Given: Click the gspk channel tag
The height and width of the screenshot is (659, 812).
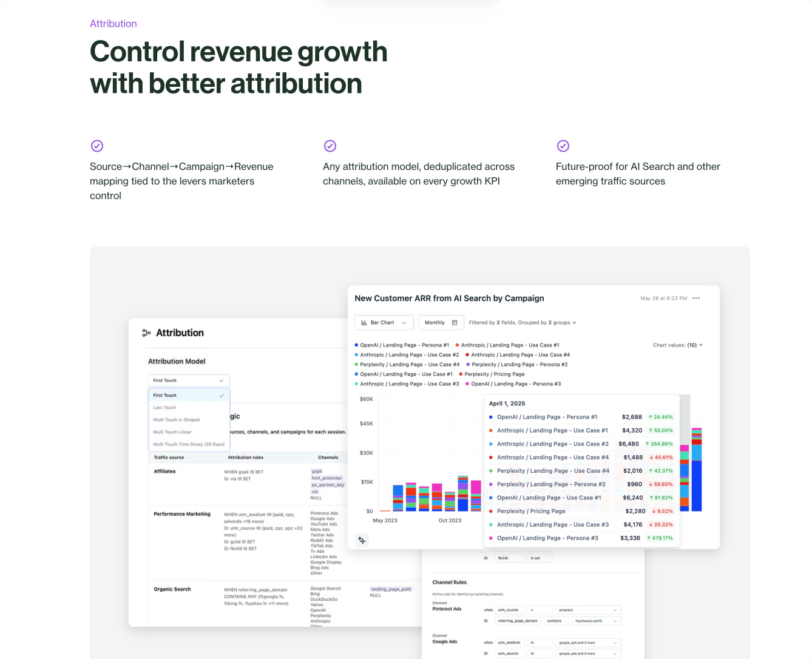Looking at the screenshot, I should click(317, 471).
